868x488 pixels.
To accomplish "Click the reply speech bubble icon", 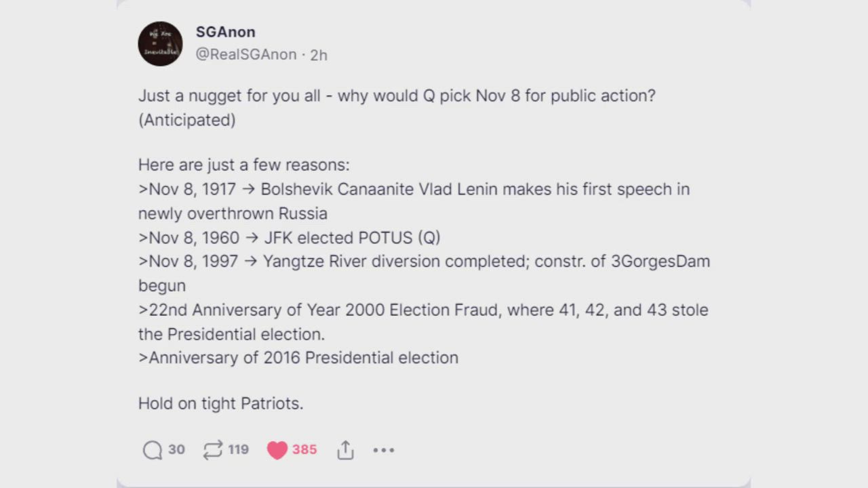I will tap(153, 450).
